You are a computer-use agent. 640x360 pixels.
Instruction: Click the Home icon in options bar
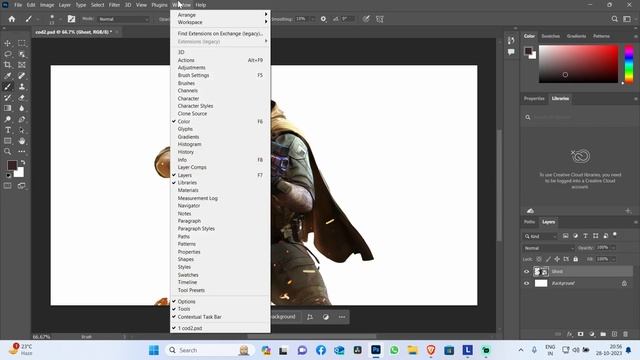click(12, 19)
